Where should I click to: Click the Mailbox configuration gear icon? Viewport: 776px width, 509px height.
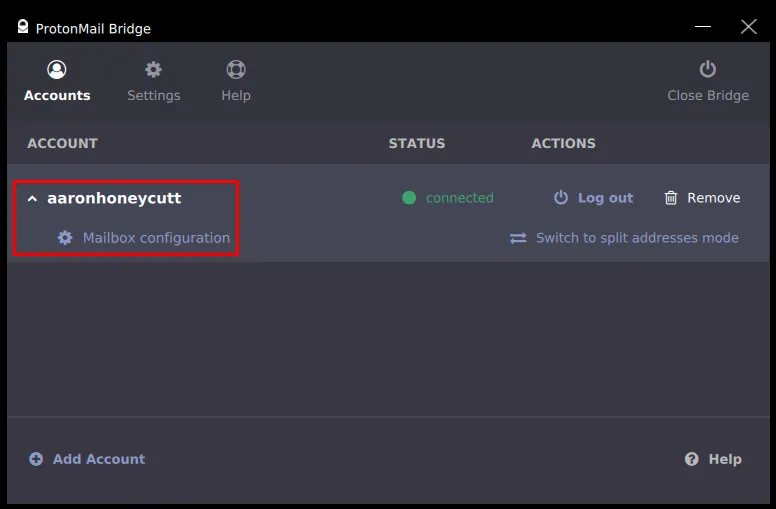(65, 238)
